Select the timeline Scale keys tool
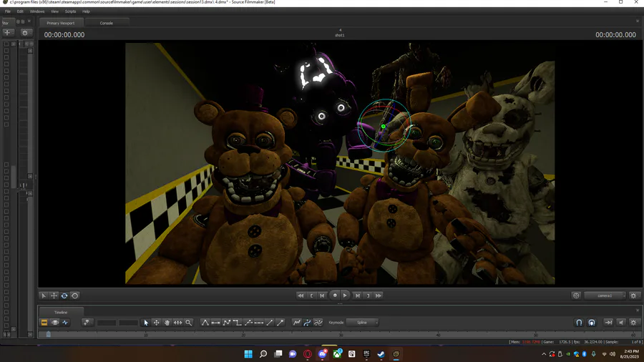This screenshot has width=644, height=362. (178, 323)
